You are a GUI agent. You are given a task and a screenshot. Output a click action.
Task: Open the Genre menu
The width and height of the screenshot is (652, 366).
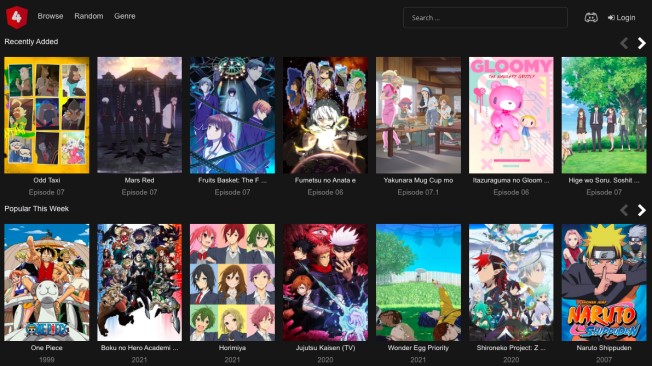coord(125,16)
